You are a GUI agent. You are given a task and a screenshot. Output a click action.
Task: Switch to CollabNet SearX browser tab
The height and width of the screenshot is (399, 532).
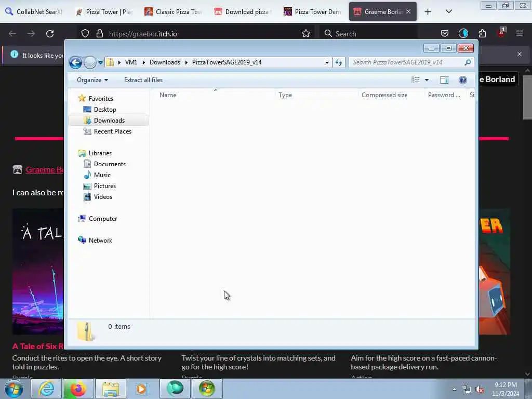click(x=34, y=12)
